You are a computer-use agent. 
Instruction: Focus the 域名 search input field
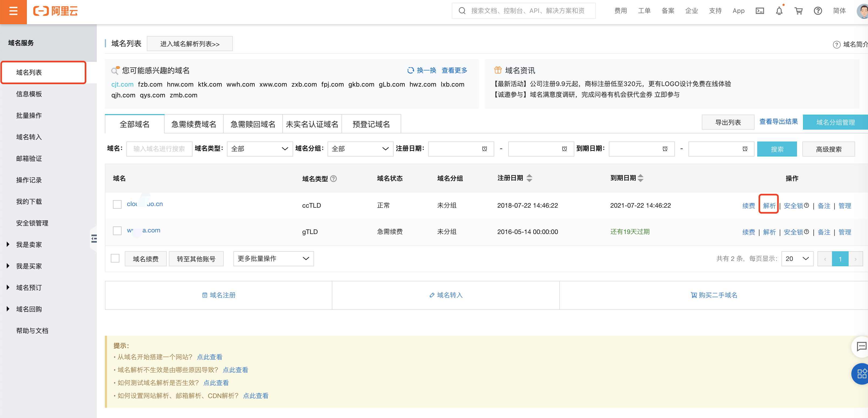tap(159, 149)
